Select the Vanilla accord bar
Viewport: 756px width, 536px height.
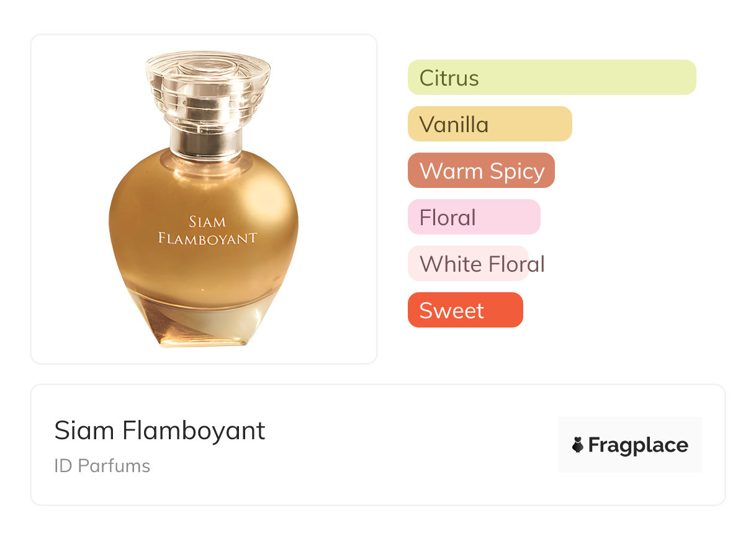(490, 124)
